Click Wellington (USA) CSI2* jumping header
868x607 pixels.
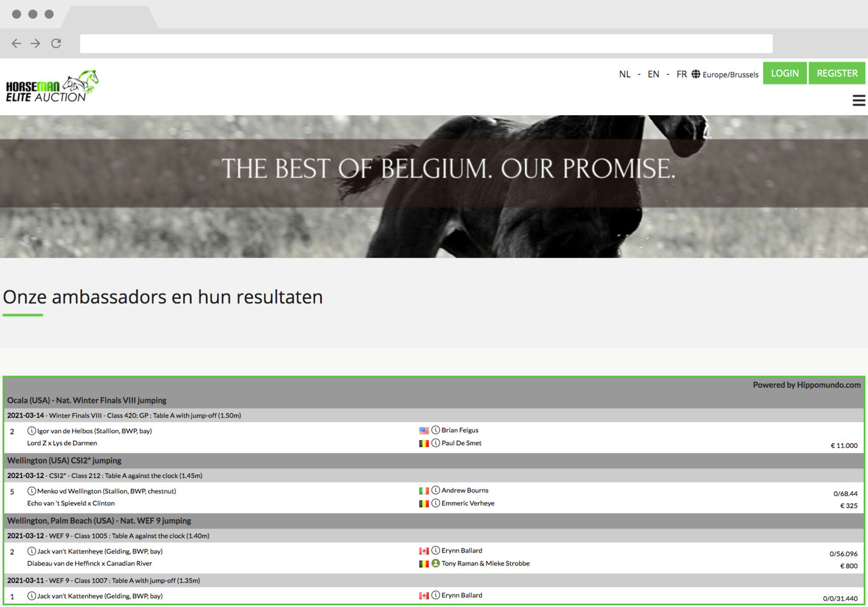[x=64, y=461]
